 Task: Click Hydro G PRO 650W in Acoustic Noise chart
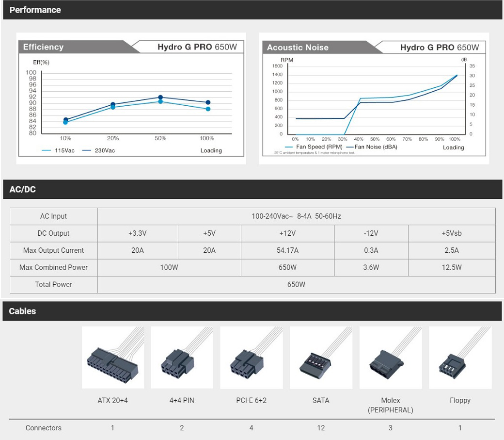[x=440, y=48]
